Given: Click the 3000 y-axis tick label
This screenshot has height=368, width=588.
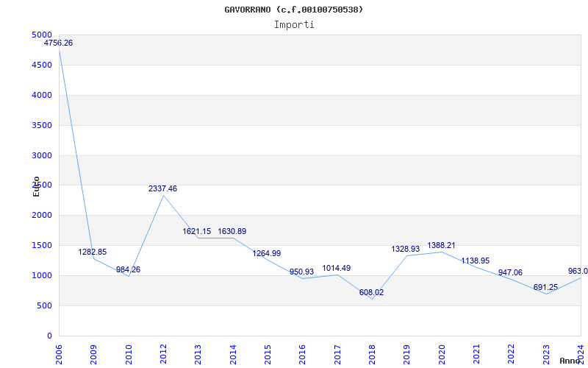Looking at the screenshot, I should [x=42, y=155].
